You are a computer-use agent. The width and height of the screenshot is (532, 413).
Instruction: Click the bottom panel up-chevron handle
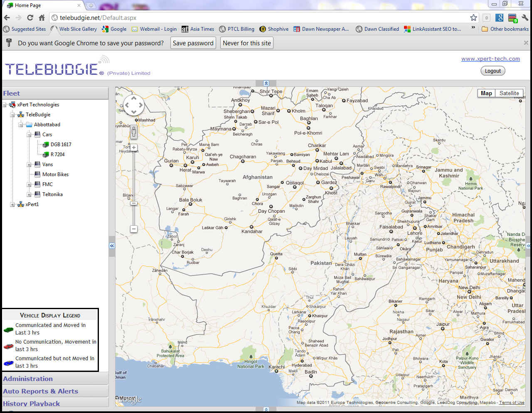[266, 410]
